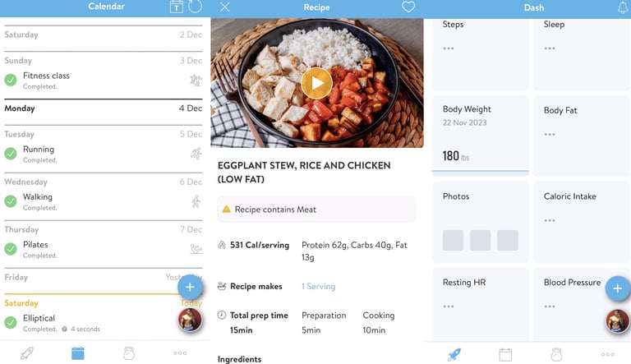Open the calendar date picker icon
Image resolution: width=631 pixels, height=364 pixels.
(x=177, y=7)
